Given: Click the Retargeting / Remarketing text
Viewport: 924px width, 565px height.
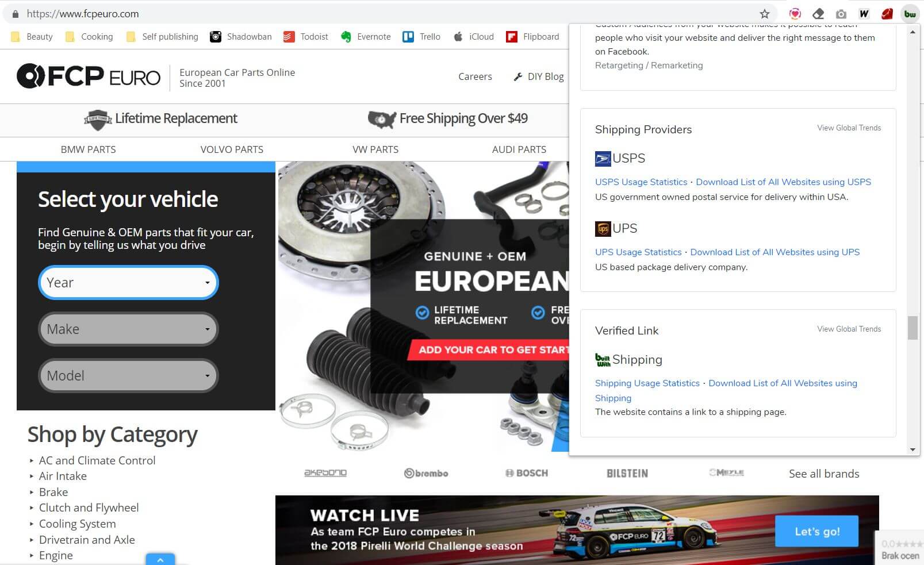Looking at the screenshot, I should [x=649, y=66].
